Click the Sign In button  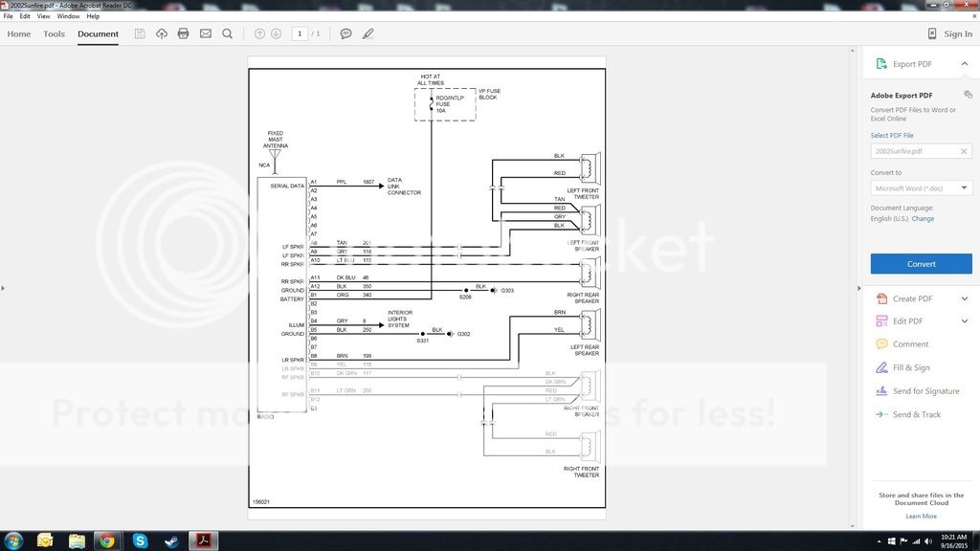pos(949,33)
